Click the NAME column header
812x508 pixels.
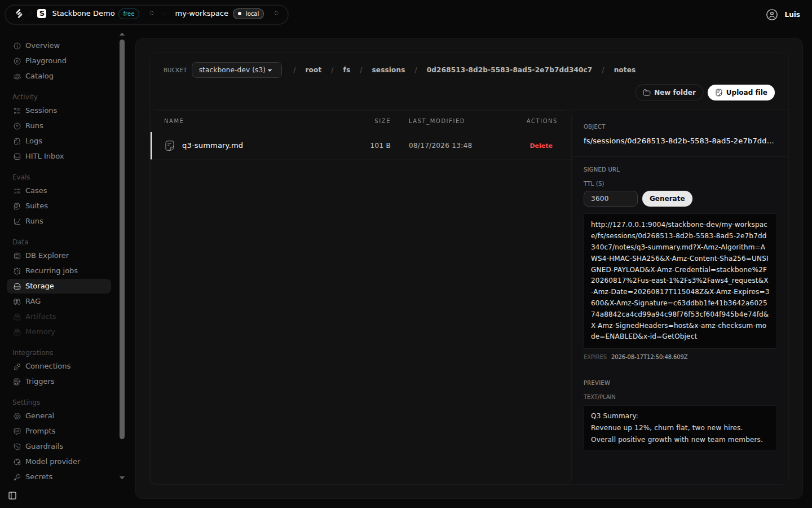point(174,121)
